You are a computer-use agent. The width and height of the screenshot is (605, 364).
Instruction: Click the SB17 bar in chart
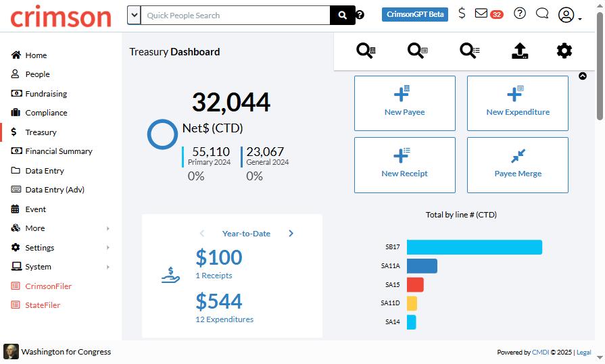[475, 247]
